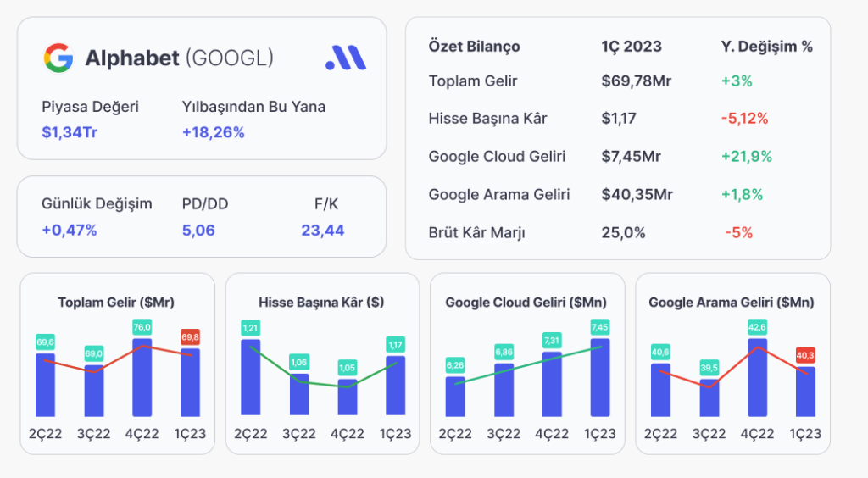Viewport: 868px width, 478px height.
Task: Click the Y. Değişim % column header
Action: point(766,47)
